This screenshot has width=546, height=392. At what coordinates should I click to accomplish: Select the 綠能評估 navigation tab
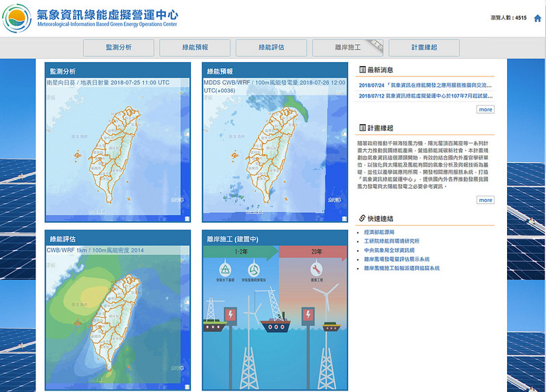tap(271, 48)
